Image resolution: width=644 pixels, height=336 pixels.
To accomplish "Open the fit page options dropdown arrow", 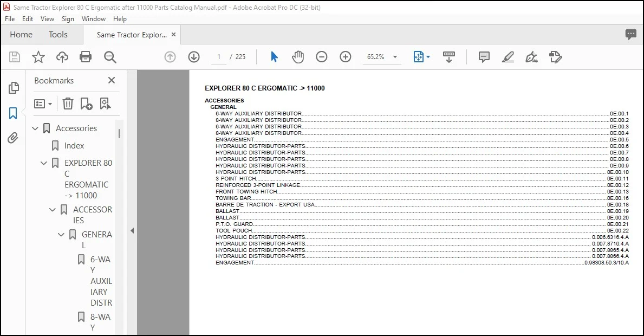I will [428, 57].
